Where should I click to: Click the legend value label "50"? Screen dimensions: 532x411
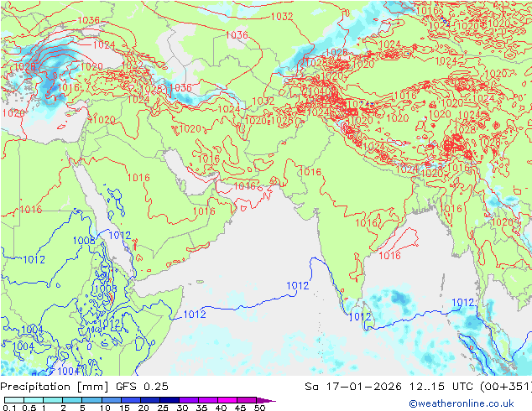pos(259,408)
